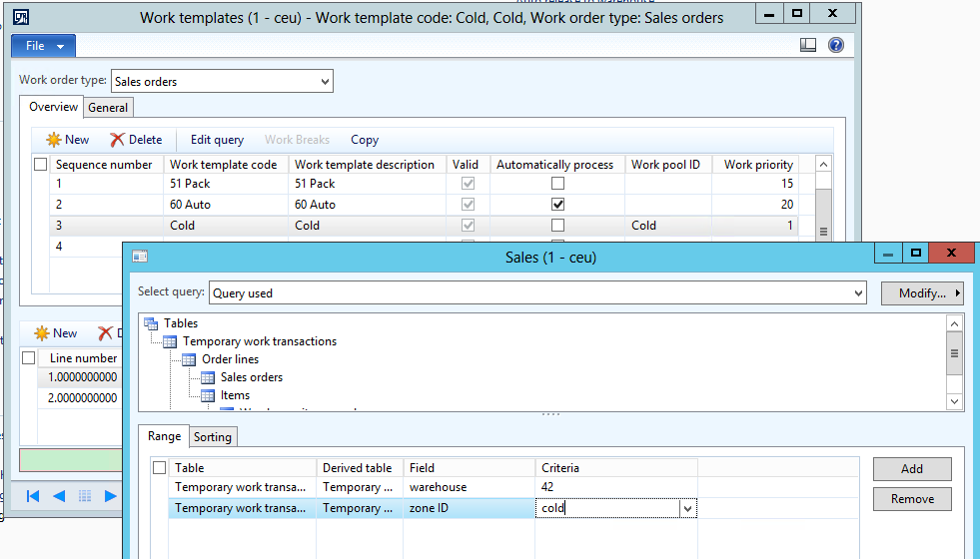The image size is (980, 559).
Task: Go to previous record navigation arrow
Action: click(x=59, y=496)
